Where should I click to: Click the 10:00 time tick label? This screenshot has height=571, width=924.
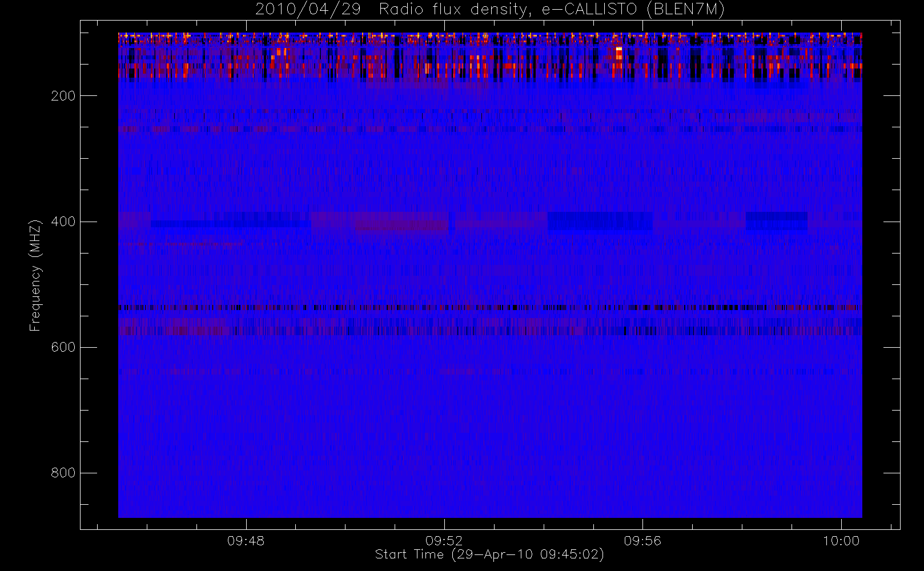point(841,541)
